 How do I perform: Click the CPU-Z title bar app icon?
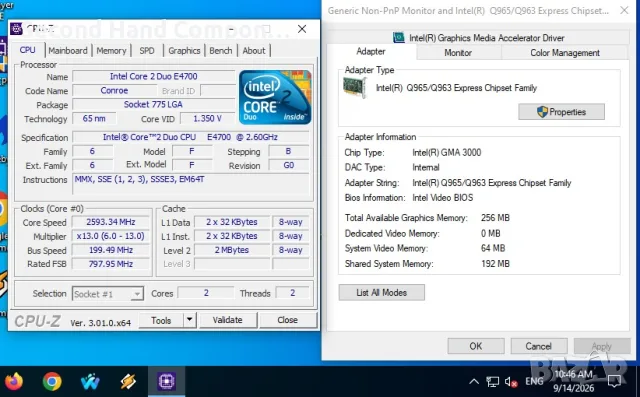click(16, 29)
